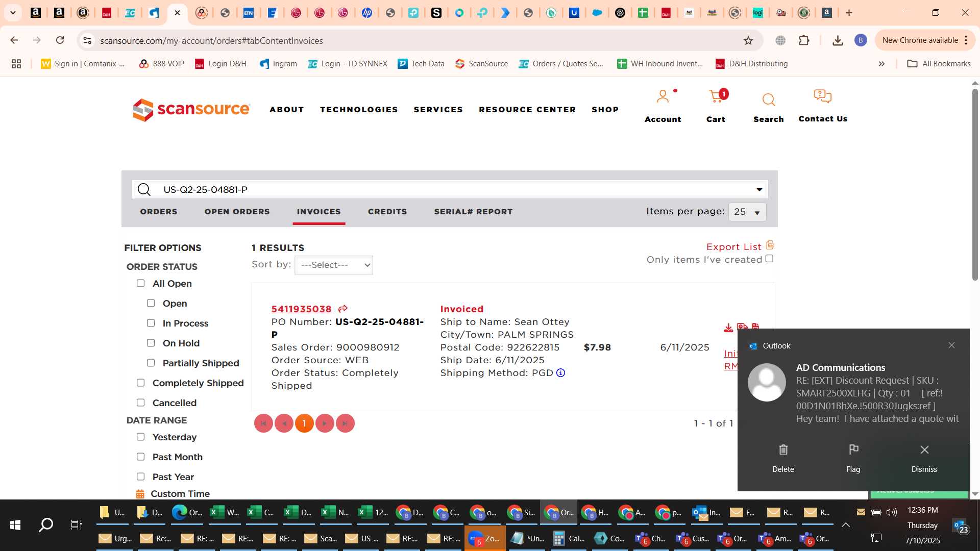Close the Outlook toast with the X
980x551 pixels.
[951, 345]
